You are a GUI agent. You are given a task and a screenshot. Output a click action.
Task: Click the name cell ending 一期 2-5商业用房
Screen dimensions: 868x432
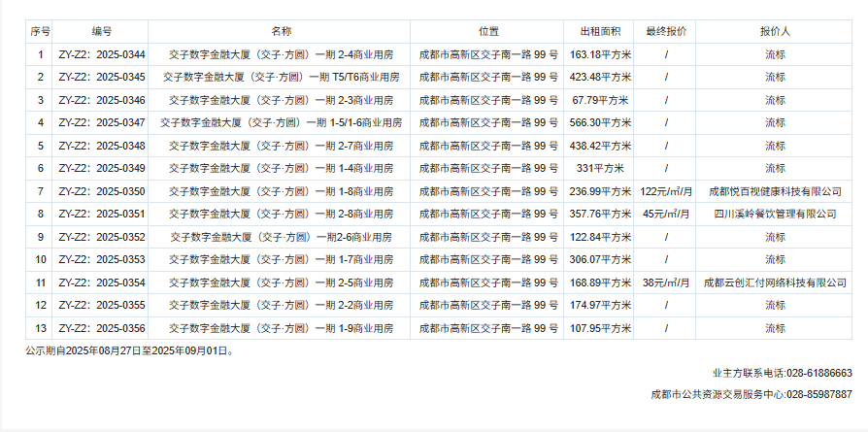[x=281, y=282]
